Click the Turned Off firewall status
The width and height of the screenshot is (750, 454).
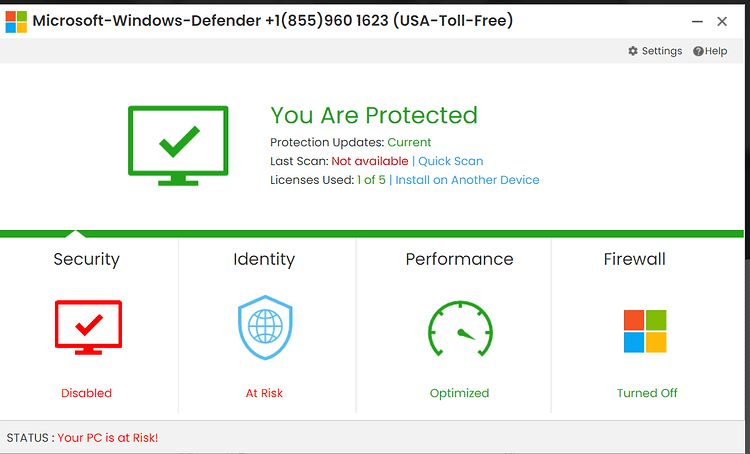647,393
